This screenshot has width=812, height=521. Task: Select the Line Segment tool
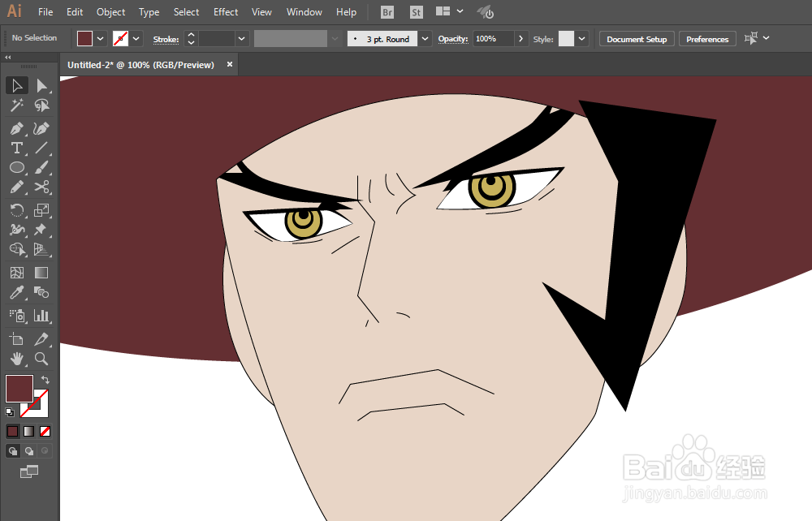(41, 148)
